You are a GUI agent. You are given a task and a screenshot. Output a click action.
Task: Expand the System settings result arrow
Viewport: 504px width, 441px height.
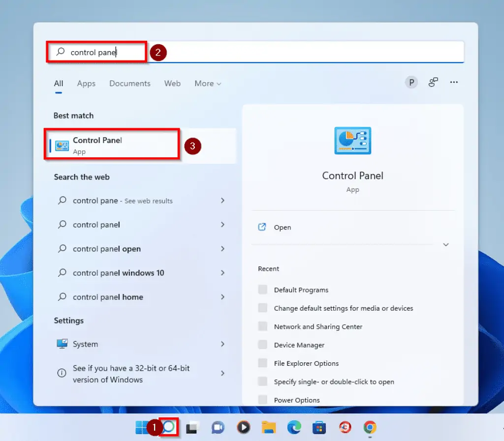tap(222, 344)
